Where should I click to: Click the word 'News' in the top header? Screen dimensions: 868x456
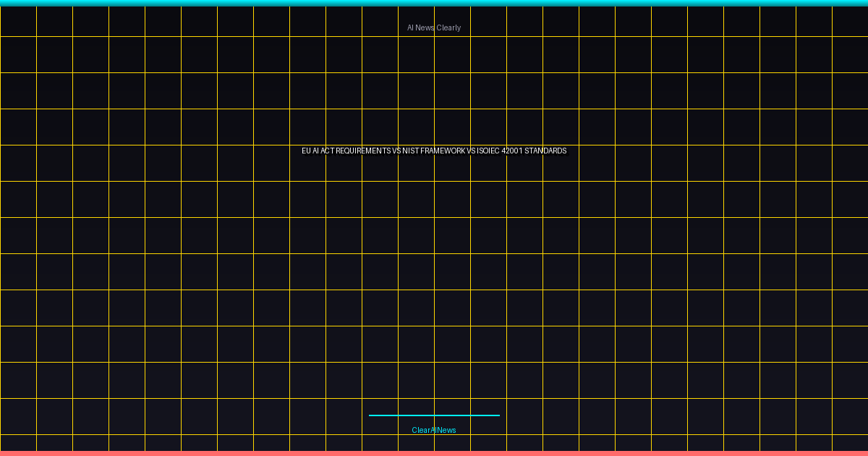(x=425, y=28)
